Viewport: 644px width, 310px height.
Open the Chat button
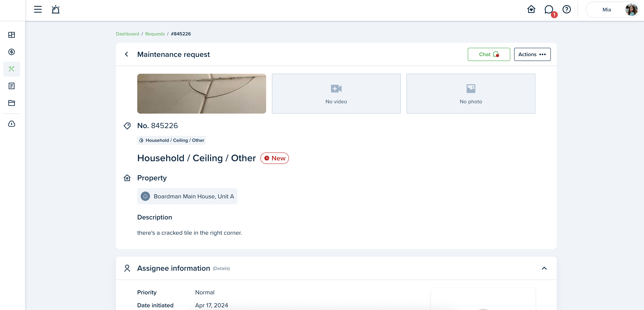(x=489, y=54)
